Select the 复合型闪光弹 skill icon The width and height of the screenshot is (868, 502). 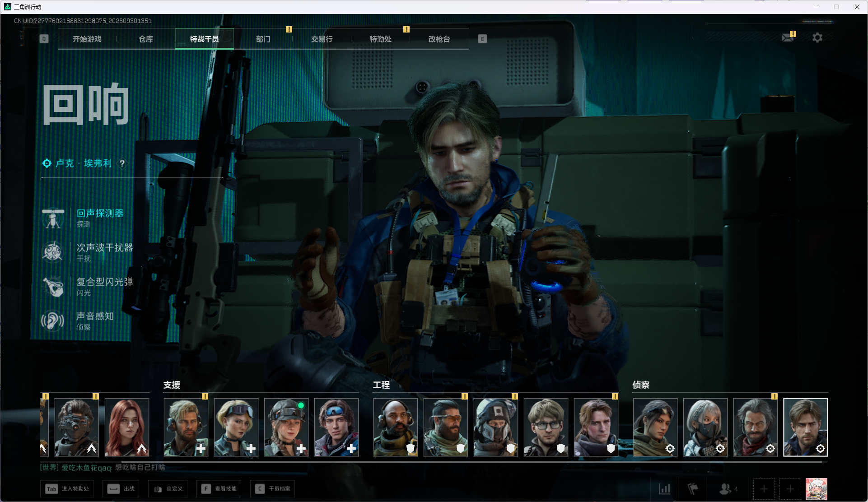pyautogui.click(x=53, y=286)
